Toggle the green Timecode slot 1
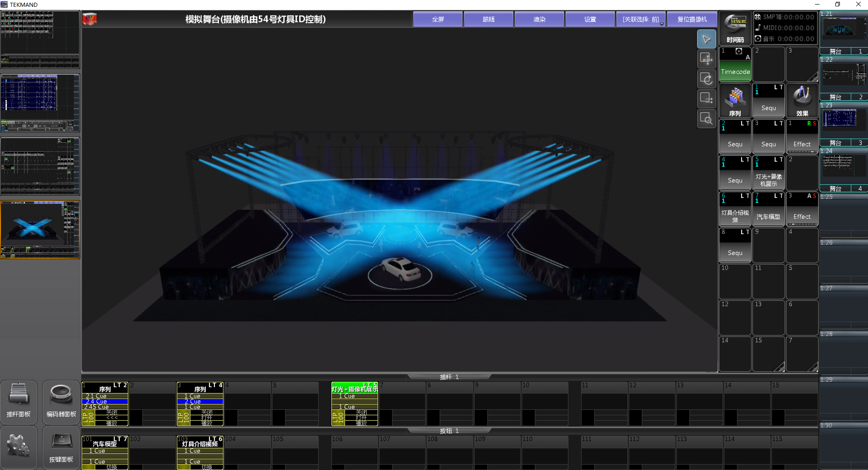 [735, 72]
